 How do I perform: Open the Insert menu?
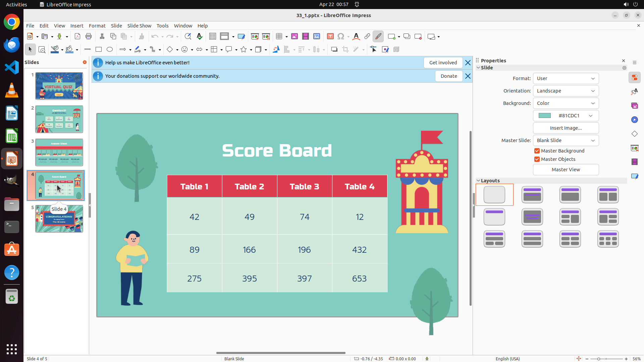tap(77, 26)
